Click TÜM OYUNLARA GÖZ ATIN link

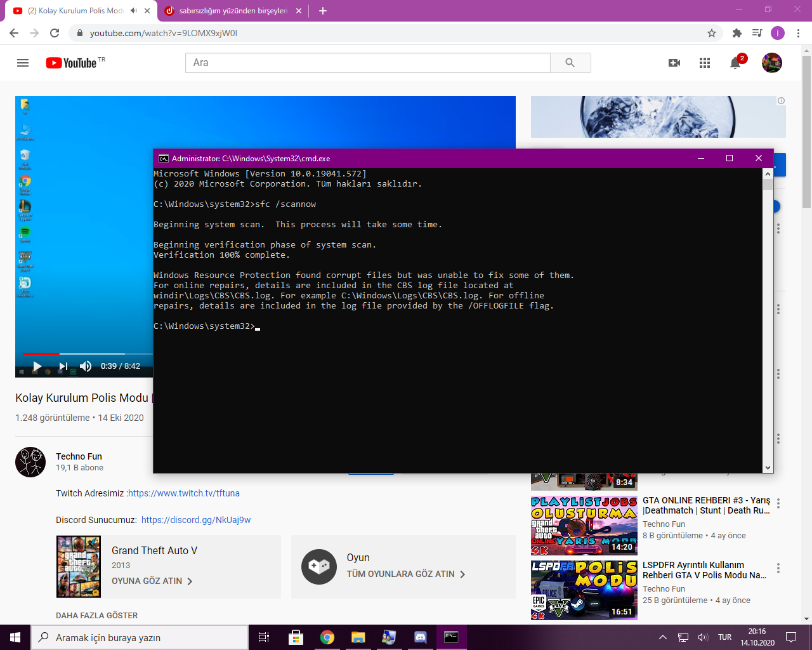pyautogui.click(x=406, y=574)
